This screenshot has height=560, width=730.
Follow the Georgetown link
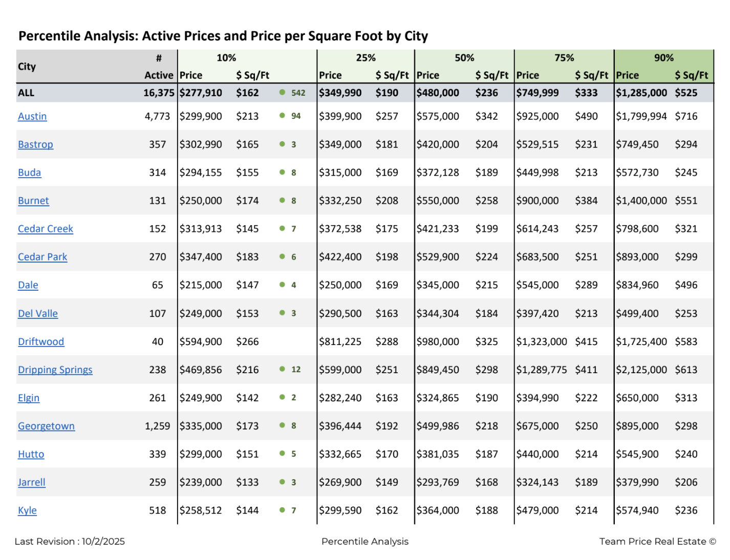[x=46, y=426]
